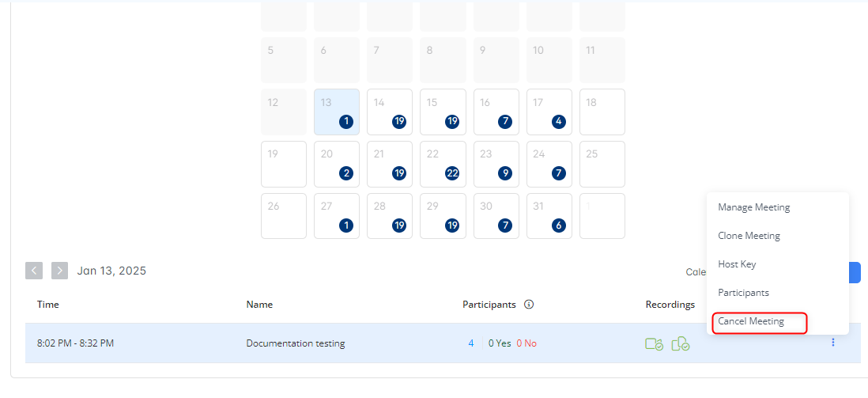Click Cancel Meeting in the menu
The width and height of the screenshot is (868, 398).
point(751,322)
